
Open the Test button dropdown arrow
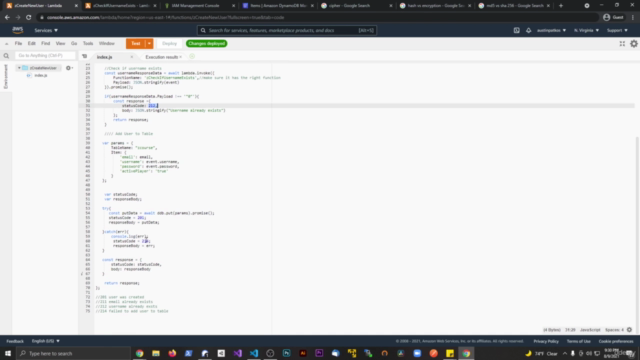[x=149, y=43]
